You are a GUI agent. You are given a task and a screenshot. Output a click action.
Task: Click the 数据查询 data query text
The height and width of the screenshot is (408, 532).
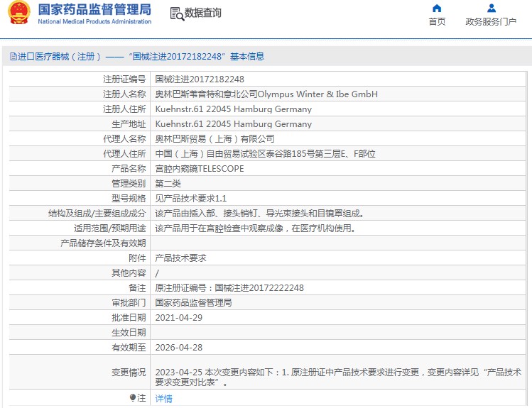[x=202, y=13]
